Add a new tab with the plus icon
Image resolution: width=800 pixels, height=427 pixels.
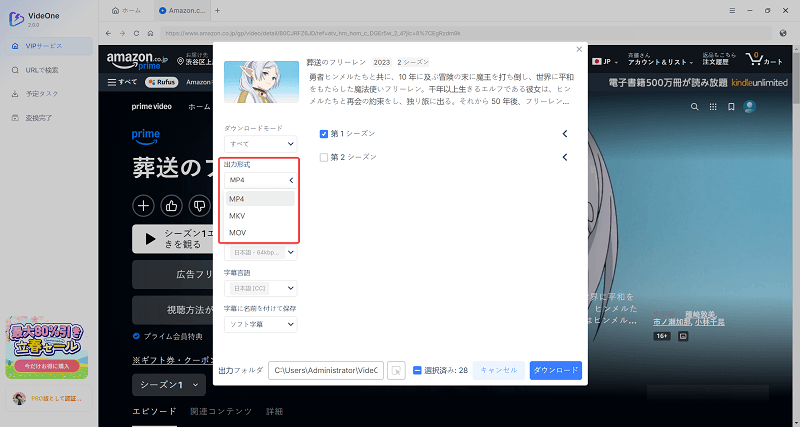[217, 10]
